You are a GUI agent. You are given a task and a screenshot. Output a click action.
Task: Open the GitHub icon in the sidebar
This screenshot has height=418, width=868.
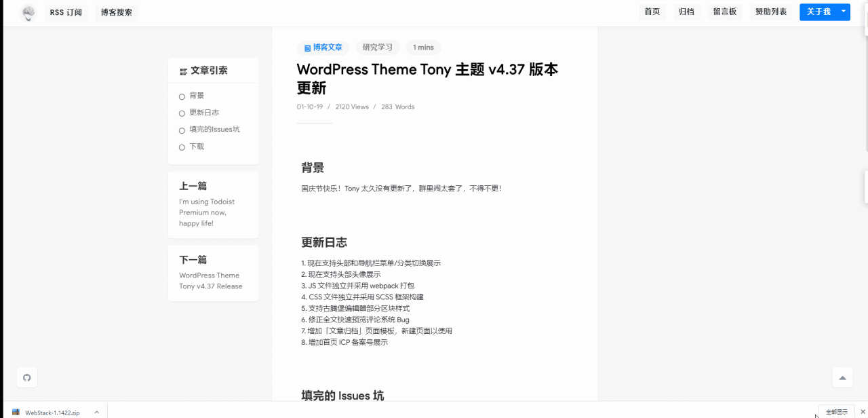click(x=26, y=377)
